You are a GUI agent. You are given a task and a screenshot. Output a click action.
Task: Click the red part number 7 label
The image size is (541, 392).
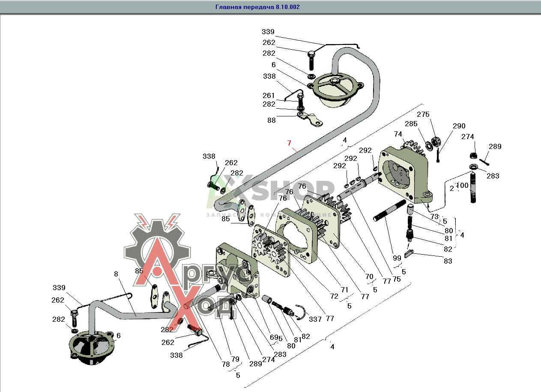click(x=289, y=142)
